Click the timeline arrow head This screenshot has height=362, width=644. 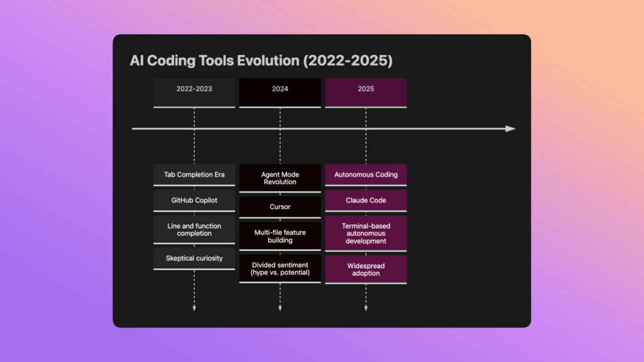coord(509,128)
